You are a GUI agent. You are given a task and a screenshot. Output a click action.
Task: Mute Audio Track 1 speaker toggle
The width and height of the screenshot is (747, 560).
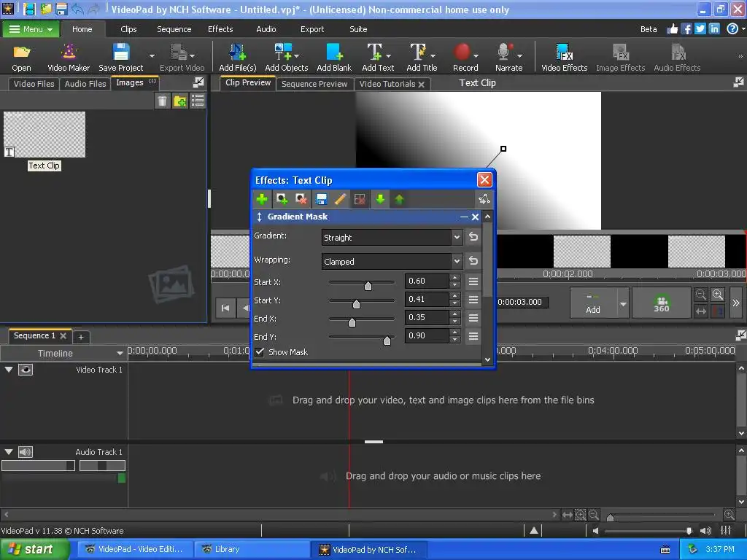pyautogui.click(x=26, y=452)
